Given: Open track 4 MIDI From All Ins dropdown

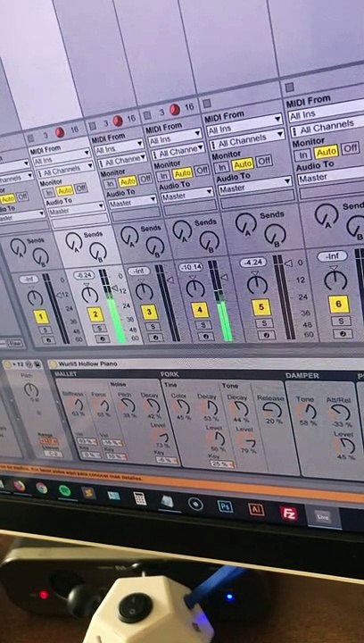Looking at the screenshot, I should pos(175,138).
